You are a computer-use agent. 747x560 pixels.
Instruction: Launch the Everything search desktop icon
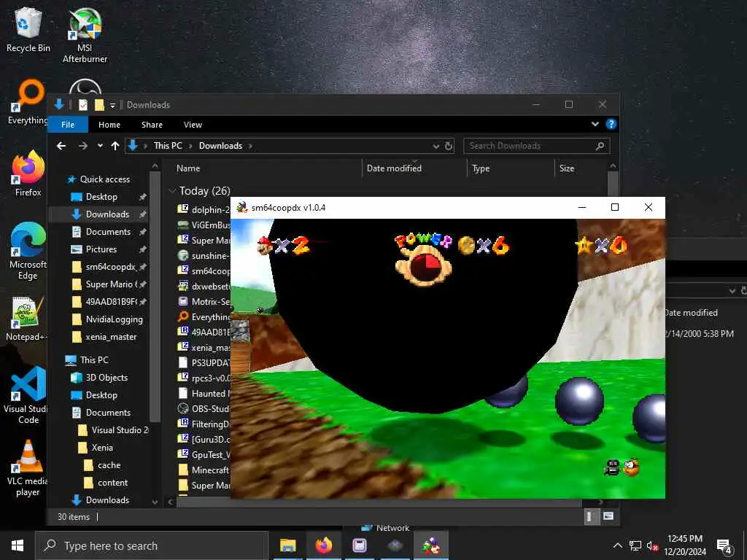[x=28, y=102]
